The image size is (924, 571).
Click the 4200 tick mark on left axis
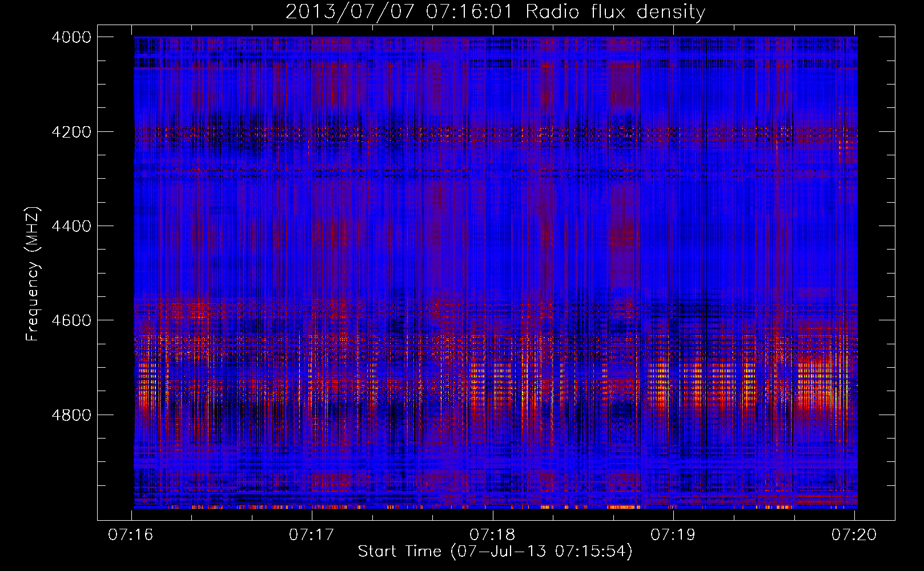106,131
